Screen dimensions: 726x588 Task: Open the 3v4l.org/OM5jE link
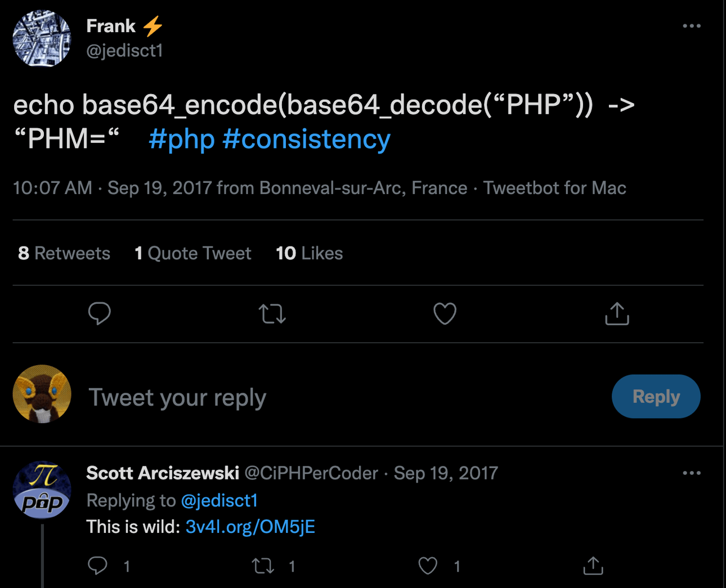(250, 527)
